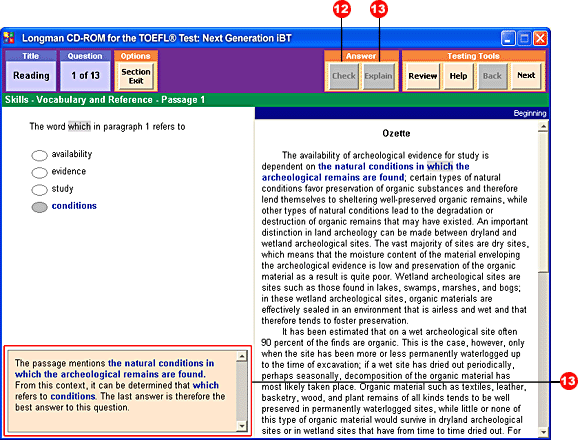Click the Check answer button
The image size is (578, 440).
[344, 76]
